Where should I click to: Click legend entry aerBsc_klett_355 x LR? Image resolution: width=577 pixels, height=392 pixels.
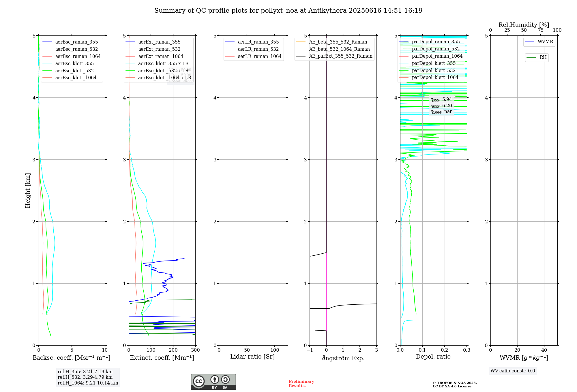157,64
